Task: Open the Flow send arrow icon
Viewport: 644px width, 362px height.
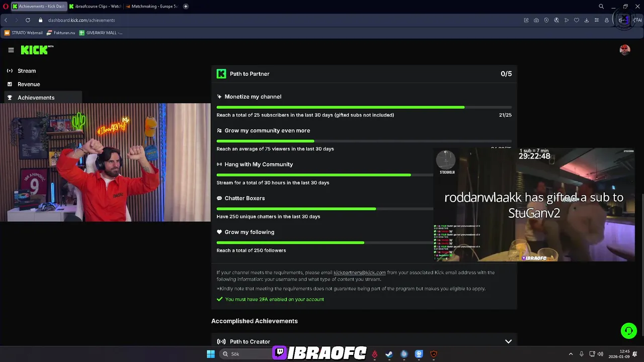Action: click(x=567, y=20)
